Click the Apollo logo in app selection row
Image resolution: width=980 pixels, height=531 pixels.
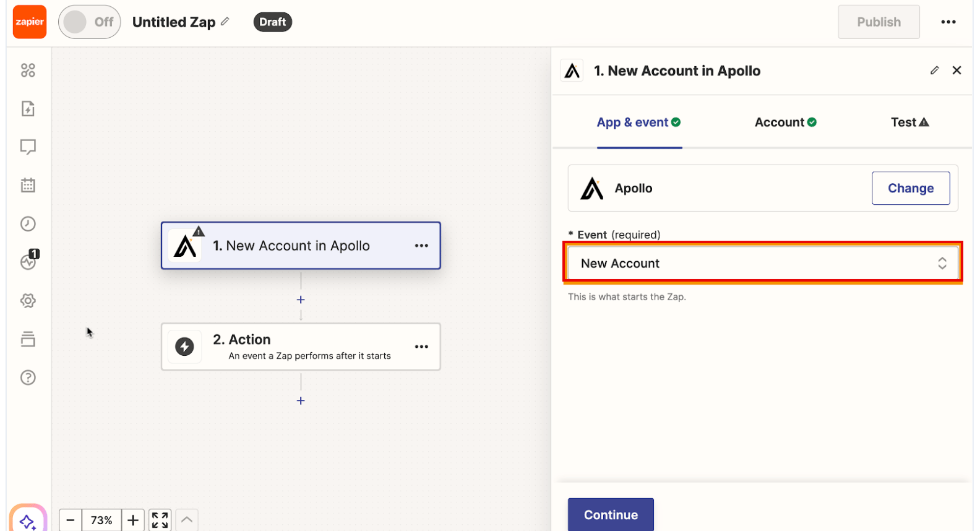tap(592, 188)
